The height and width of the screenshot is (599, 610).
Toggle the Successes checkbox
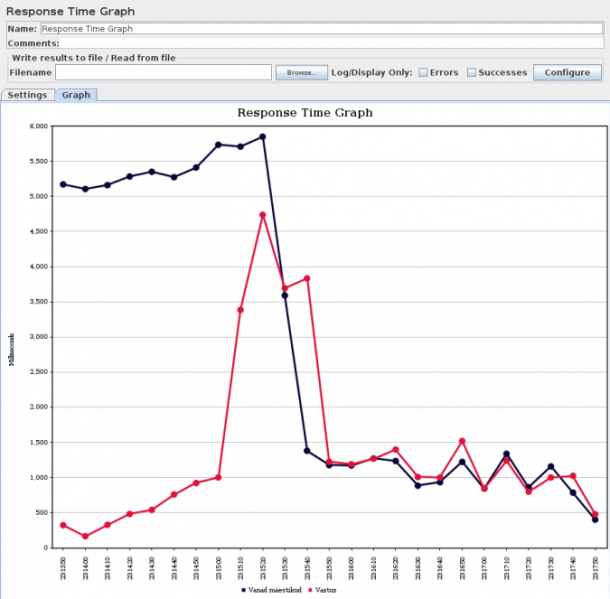coord(471,73)
